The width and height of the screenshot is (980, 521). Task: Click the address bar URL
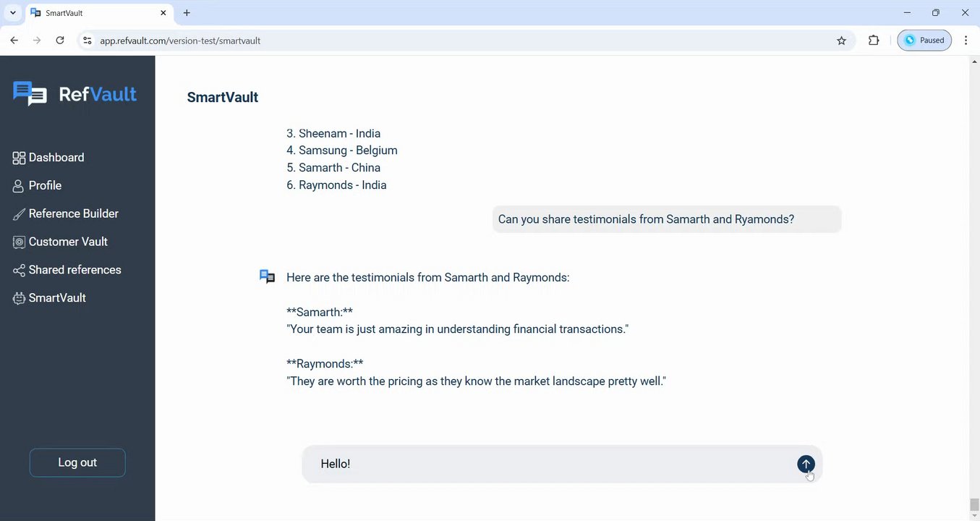(x=180, y=41)
